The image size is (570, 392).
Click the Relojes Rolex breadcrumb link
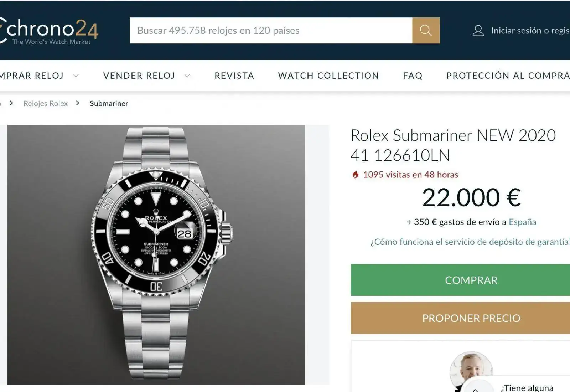click(x=46, y=103)
